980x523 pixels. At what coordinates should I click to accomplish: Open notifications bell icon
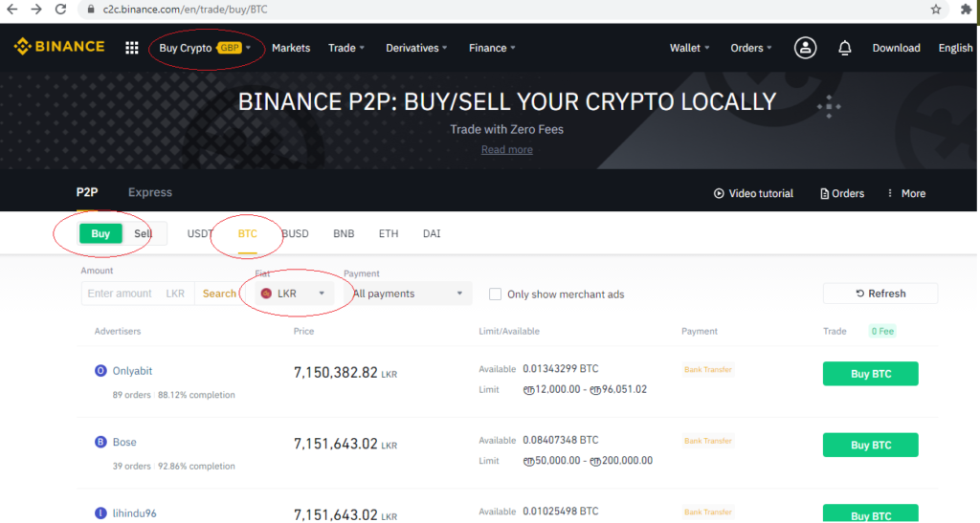coord(844,48)
